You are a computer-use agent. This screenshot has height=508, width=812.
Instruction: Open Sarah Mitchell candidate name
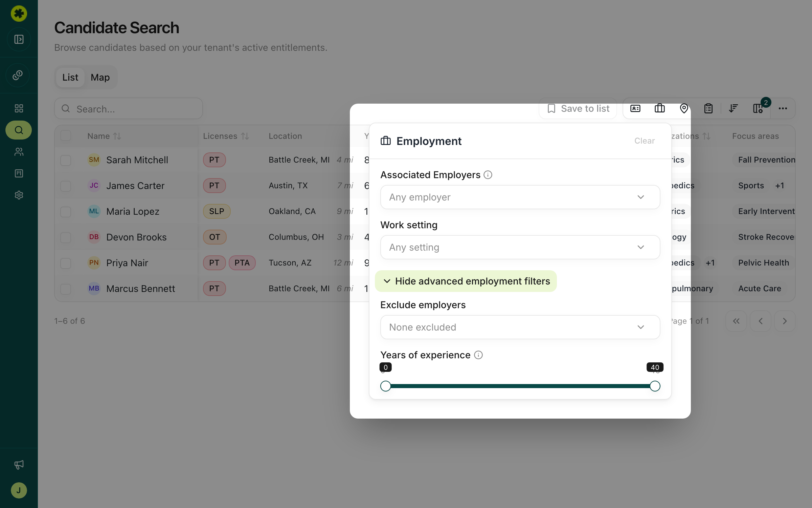click(137, 160)
